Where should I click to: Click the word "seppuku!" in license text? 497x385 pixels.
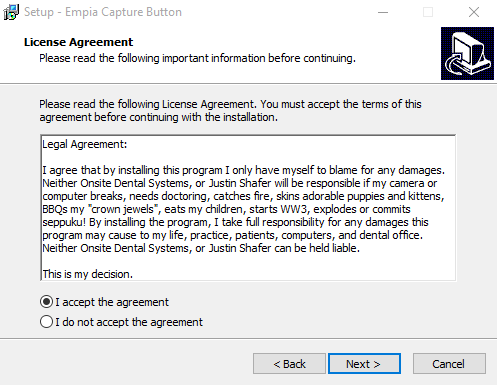(x=64, y=223)
